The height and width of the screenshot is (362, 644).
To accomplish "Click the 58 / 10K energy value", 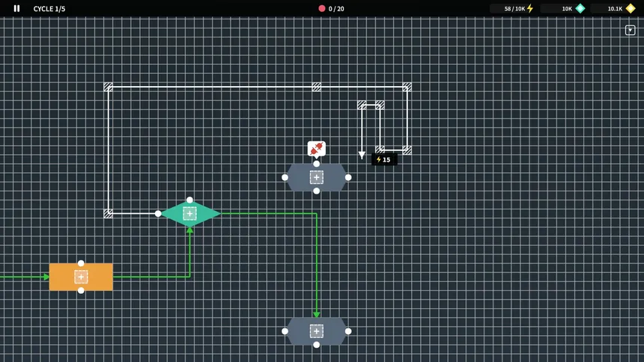I will pyautogui.click(x=514, y=9).
